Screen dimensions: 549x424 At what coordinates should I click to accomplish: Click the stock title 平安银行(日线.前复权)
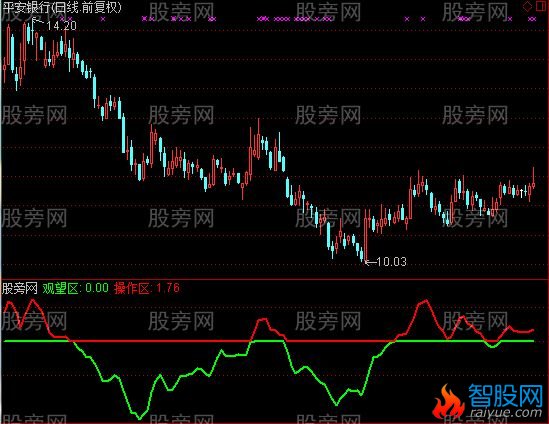[62, 7]
